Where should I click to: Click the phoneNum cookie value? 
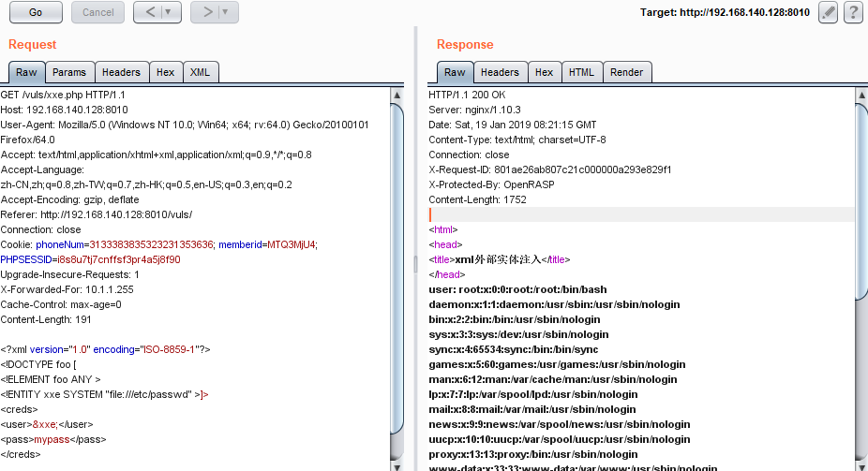tap(151, 244)
